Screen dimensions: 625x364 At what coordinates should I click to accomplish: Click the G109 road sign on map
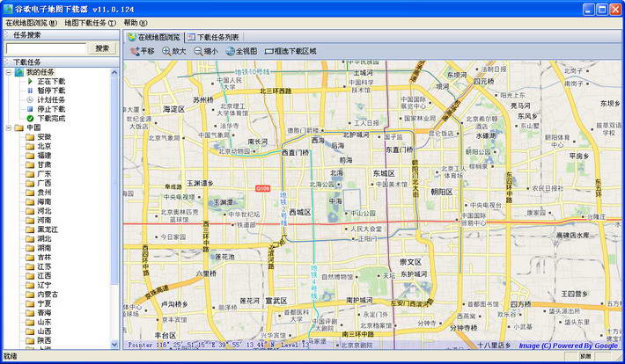pos(262,188)
